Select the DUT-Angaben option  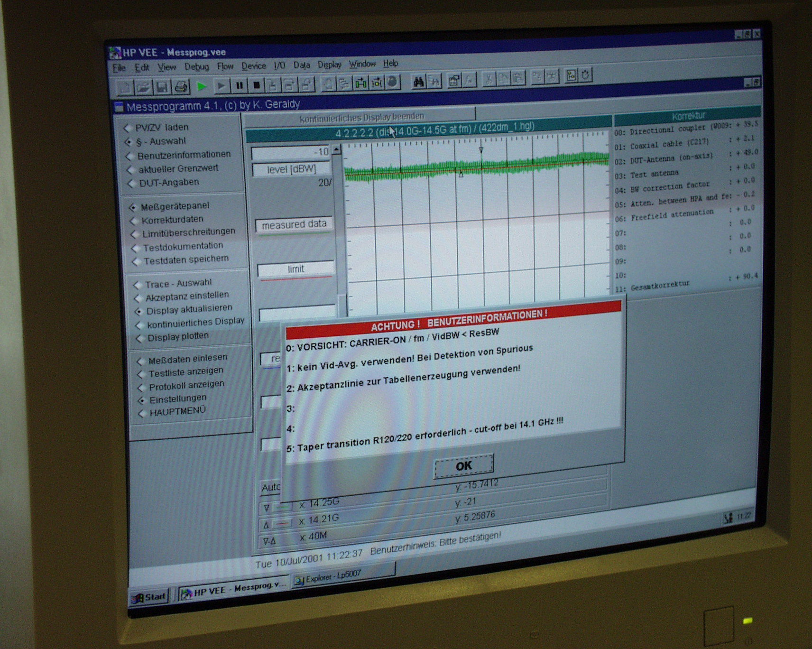pos(164,183)
